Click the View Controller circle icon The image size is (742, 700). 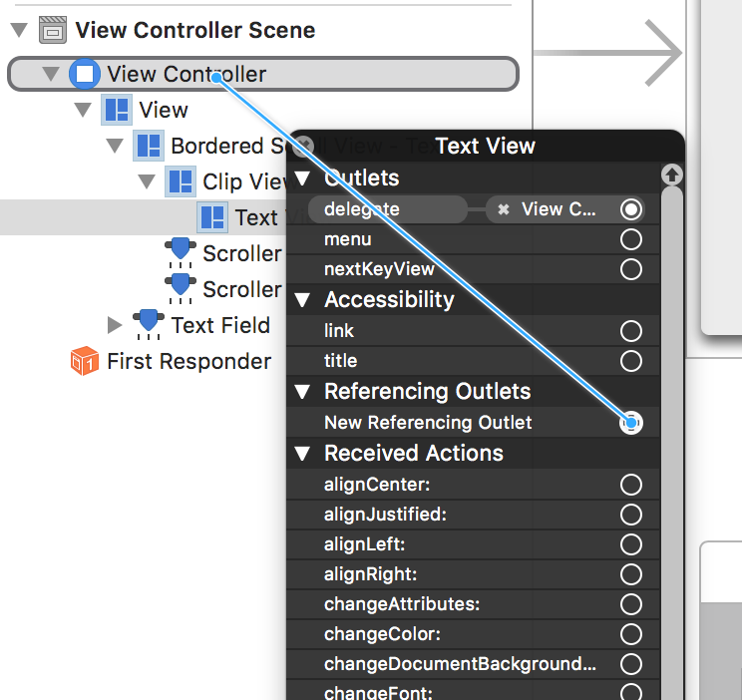85,74
